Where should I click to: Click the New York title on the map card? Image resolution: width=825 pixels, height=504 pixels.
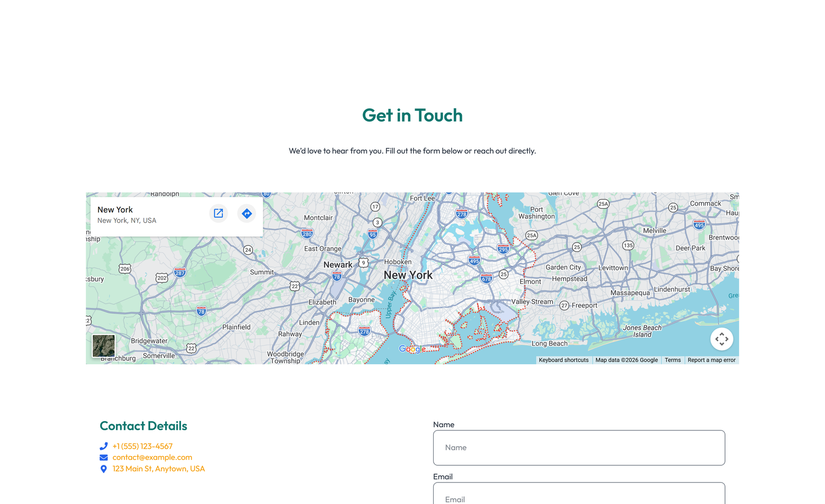click(x=115, y=210)
